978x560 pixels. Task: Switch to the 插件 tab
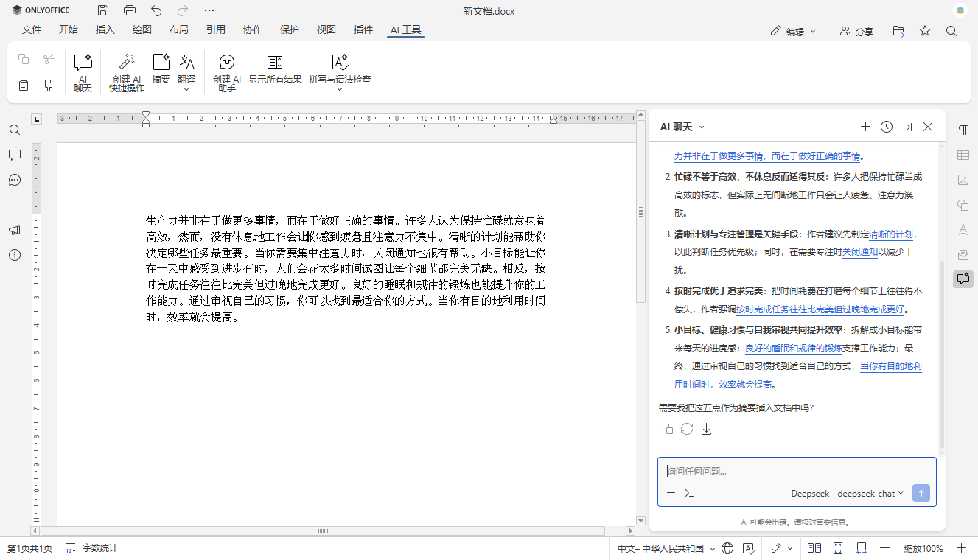(x=363, y=29)
